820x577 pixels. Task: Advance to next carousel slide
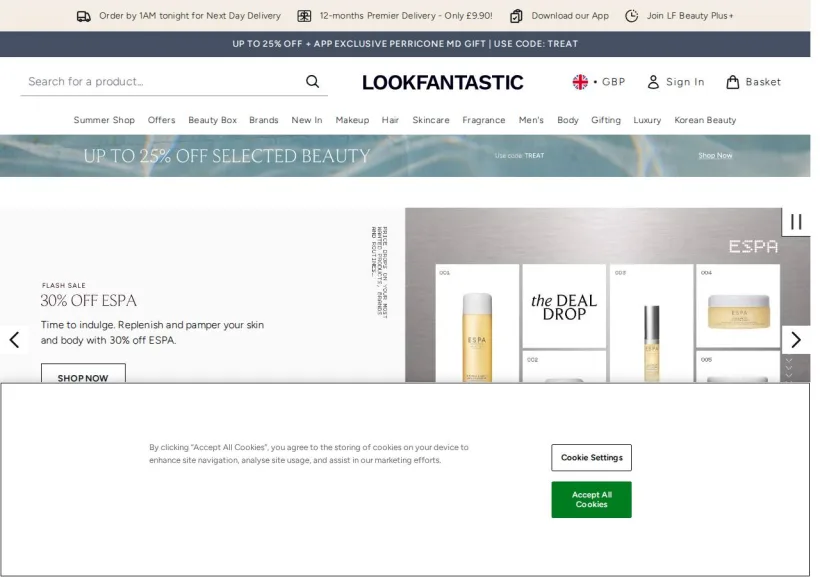(796, 340)
